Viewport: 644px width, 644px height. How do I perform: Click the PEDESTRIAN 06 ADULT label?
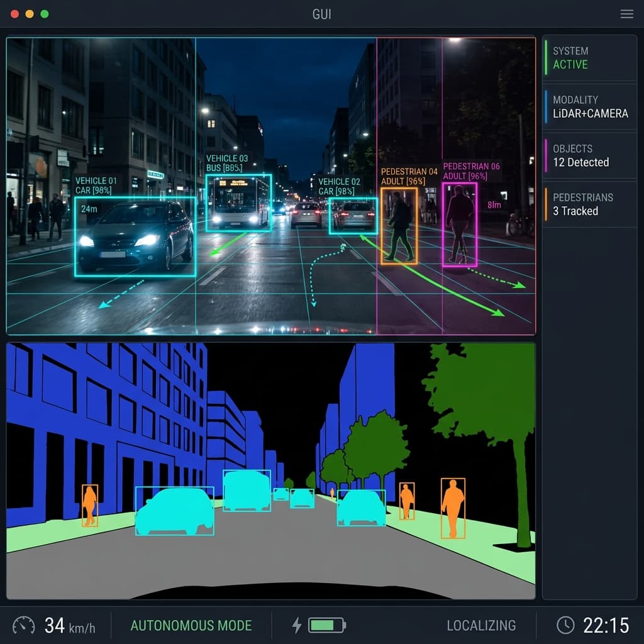tap(471, 171)
